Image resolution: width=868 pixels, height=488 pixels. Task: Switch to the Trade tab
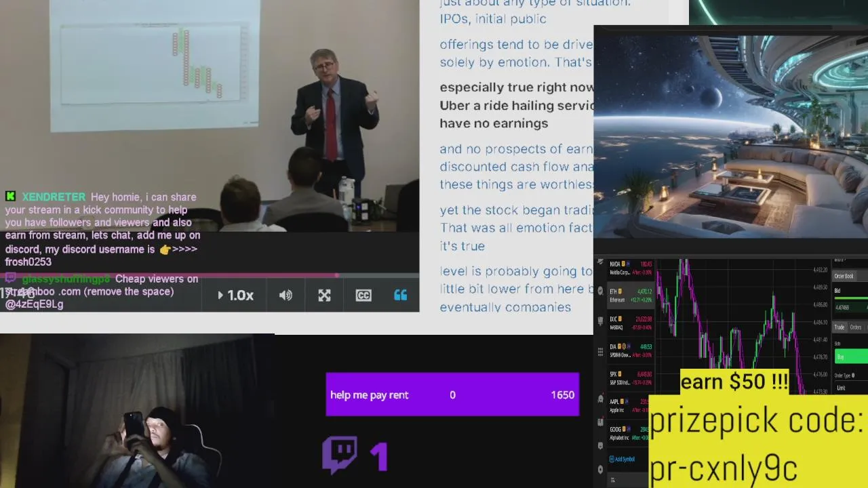pyautogui.click(x=840, y=327)
